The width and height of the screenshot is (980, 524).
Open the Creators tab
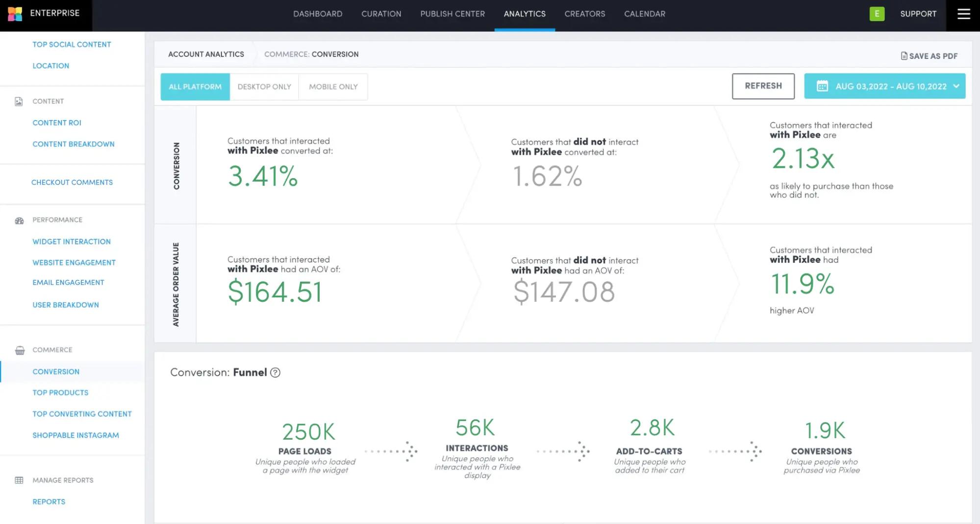coord(584,14)
